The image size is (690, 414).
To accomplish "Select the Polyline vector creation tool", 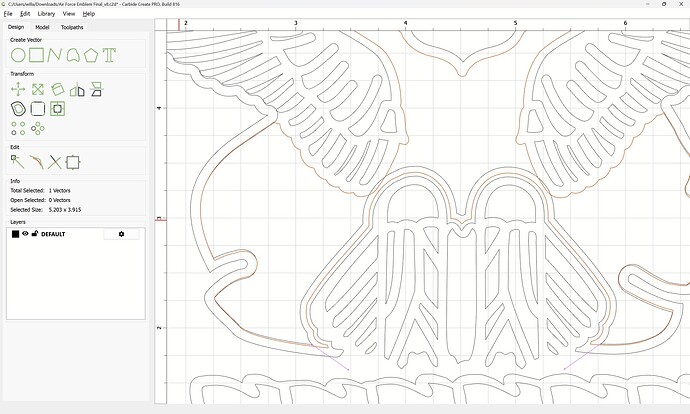I will [x=55, y=55].
